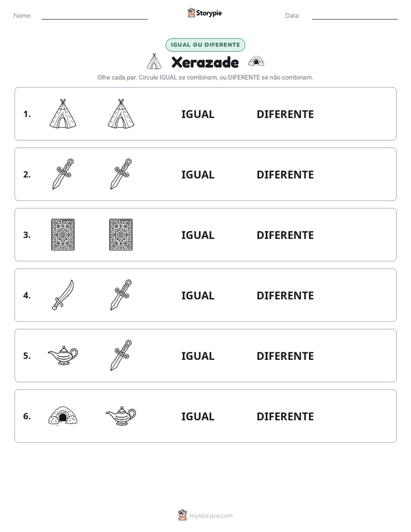Select the curved scimitar image in row 4

[63, 295]
